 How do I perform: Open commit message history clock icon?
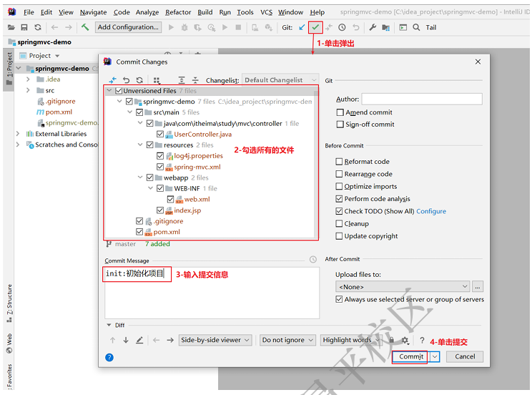[x=312, y=260]
